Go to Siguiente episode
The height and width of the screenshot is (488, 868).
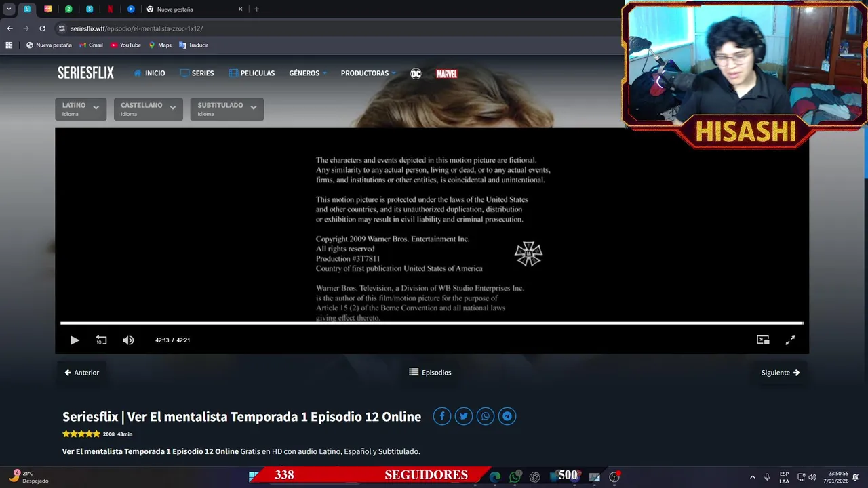click(x=781, y=373)
